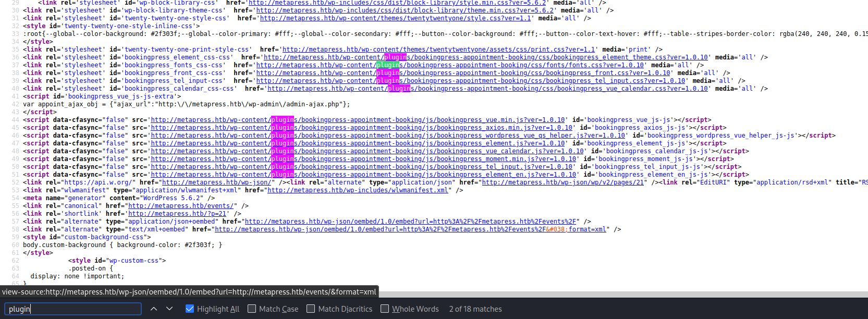868x319 pixels.
Task: Click the 'custom-background-css' style id text
Action: pyautogui.click(x=104, y=237)
